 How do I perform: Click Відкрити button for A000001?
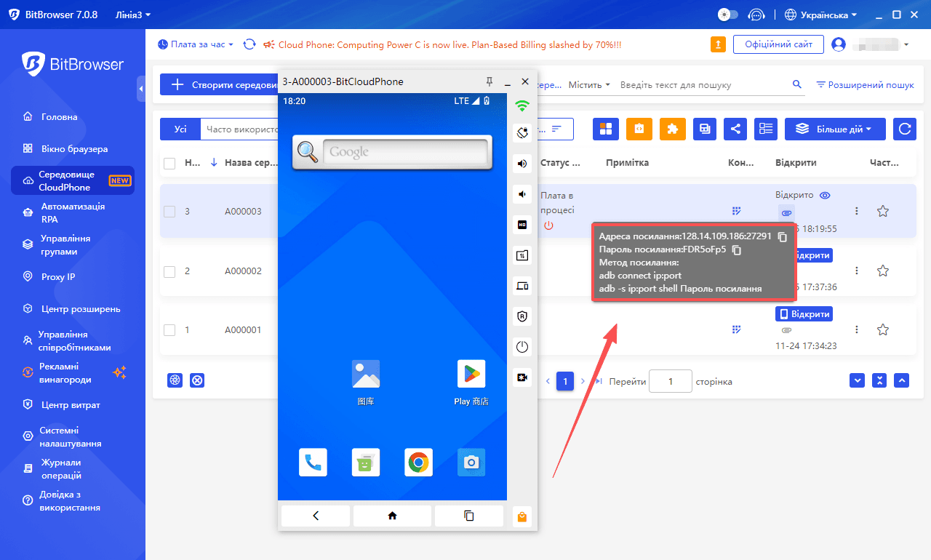[804, 314]
